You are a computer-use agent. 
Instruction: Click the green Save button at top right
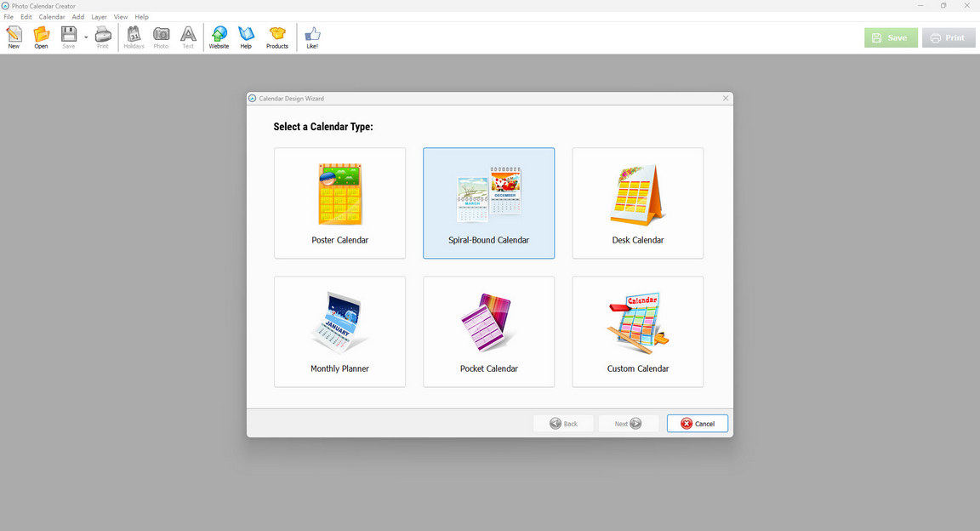pyautogui.click(x=892, y=37)
